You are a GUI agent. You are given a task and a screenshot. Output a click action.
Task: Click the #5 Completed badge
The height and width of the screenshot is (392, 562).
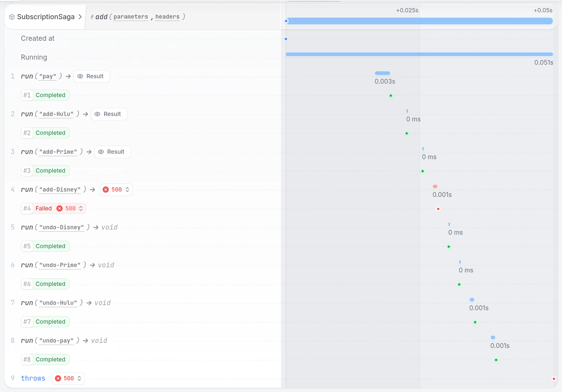click(x=45, y=246)
